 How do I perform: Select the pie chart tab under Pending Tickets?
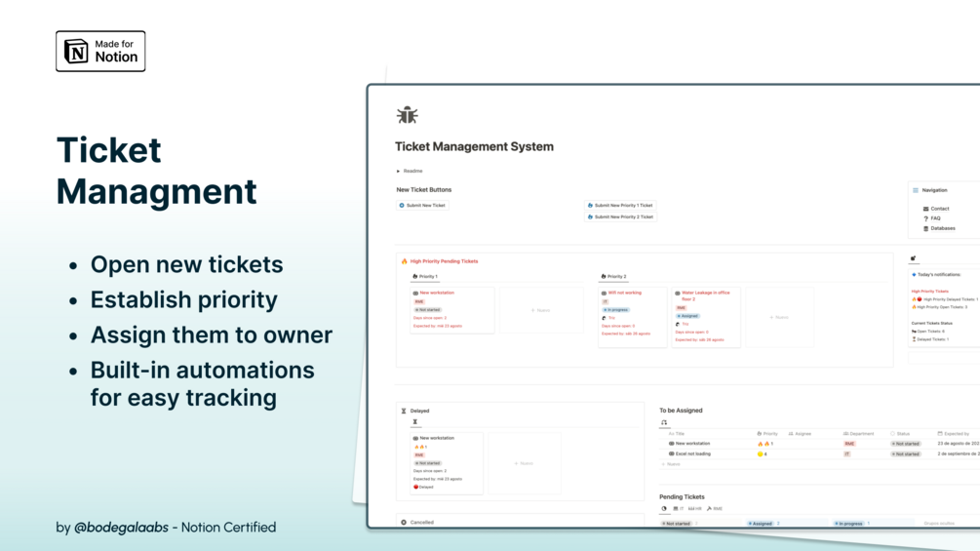click(664, 508)
